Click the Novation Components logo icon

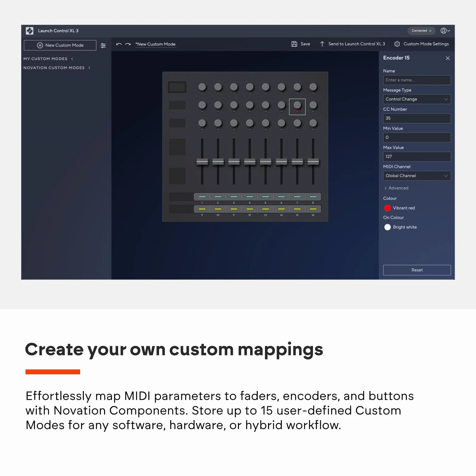tap(29, 31)
